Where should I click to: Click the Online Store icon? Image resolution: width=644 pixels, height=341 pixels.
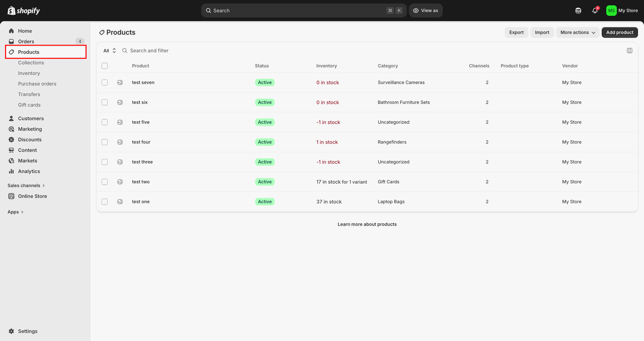coord(11,196)
